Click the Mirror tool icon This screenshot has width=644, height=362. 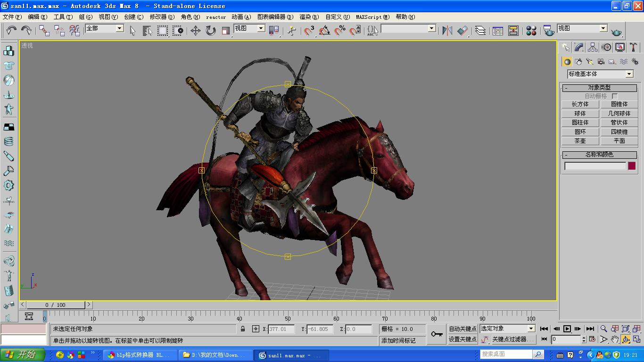[x=447, y=31]
